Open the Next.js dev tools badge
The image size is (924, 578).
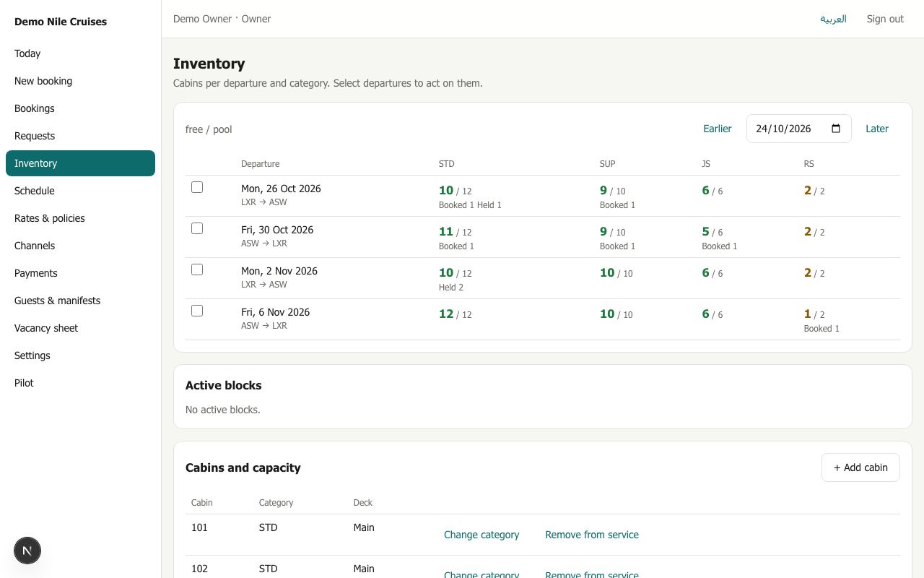click(27, 551)
